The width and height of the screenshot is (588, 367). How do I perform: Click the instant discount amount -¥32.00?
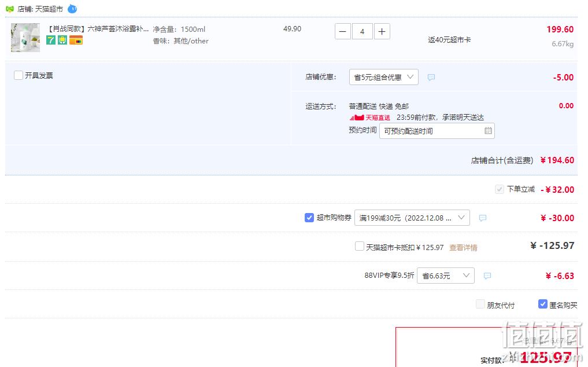pos(557,190)
